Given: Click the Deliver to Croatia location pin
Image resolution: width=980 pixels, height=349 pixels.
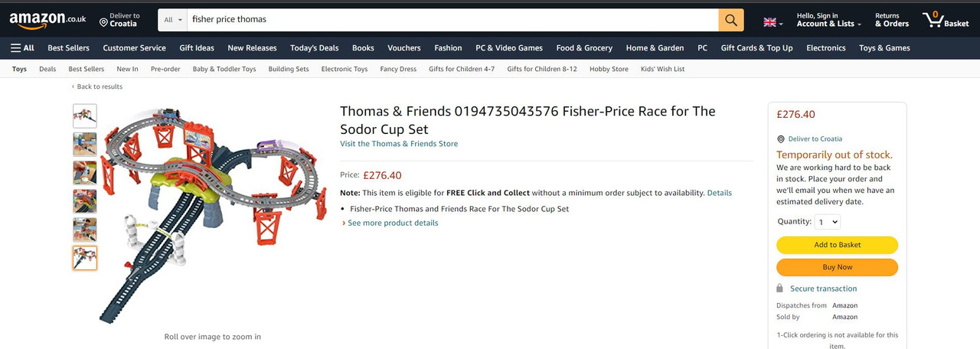Looking at the screenshot, I should (103, 23).
